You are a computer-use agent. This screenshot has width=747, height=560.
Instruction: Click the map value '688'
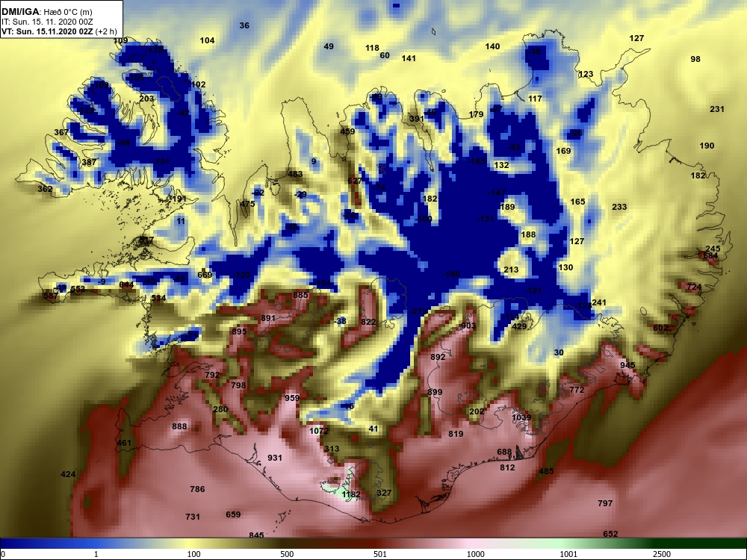pyautogui.click(x=504, y=452)
